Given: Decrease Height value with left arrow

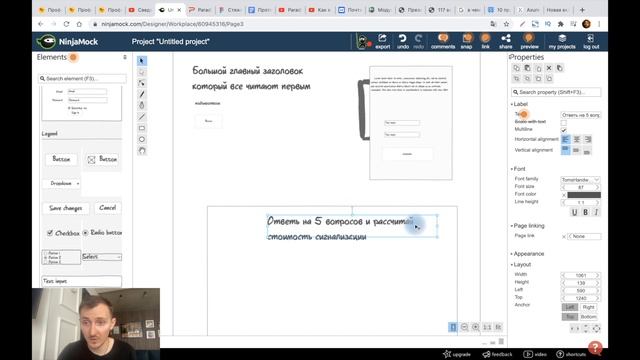Looking at the screenshot, I should [564, 283].
